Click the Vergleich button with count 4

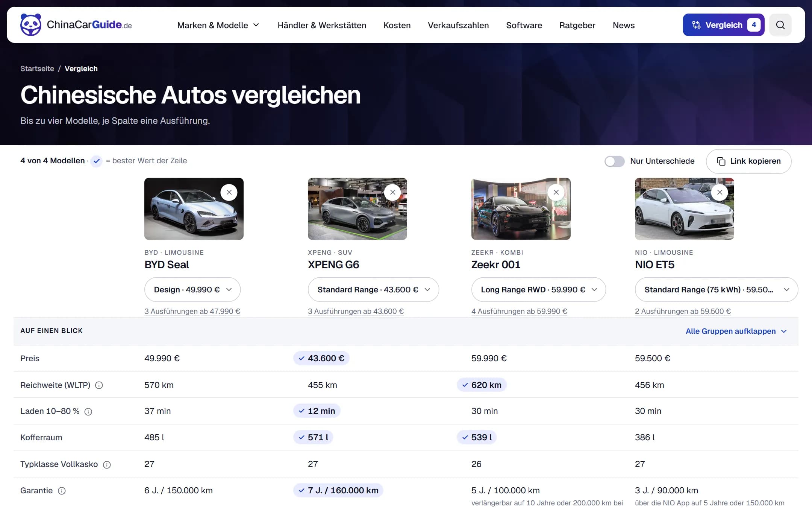pos(723,25)
